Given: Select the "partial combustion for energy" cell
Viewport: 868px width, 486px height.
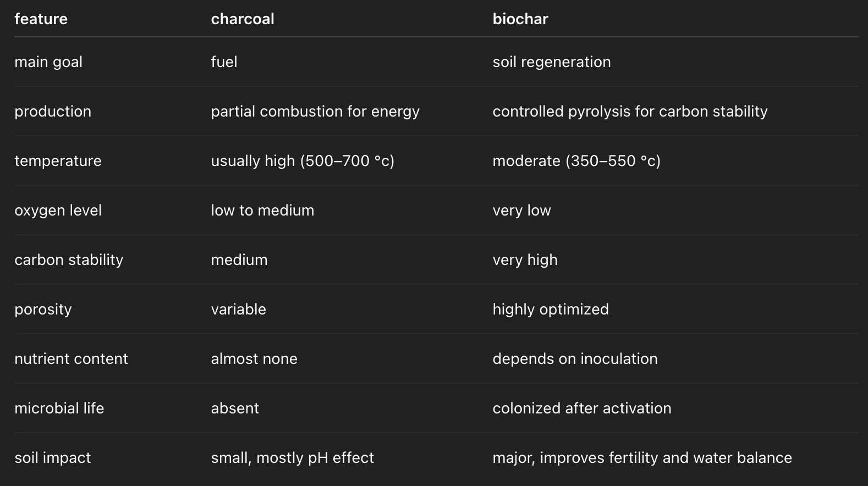Looking at the screenshot, I should (x=315, y=112).
